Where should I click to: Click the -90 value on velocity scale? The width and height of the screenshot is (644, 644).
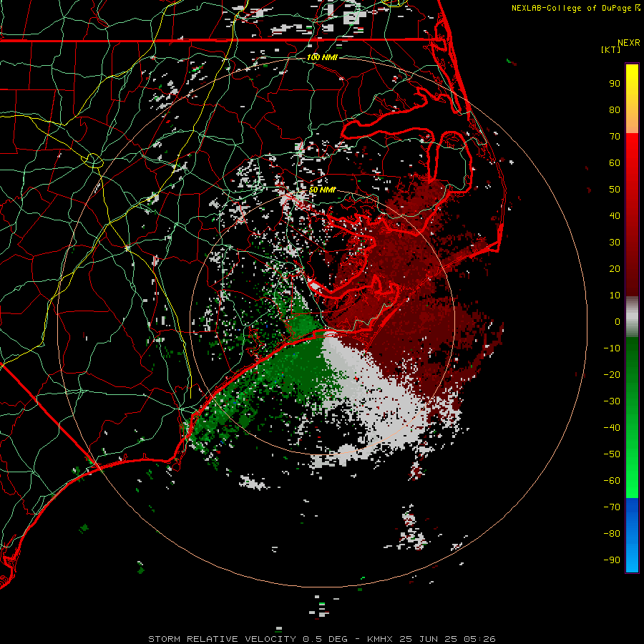(612, 560)
